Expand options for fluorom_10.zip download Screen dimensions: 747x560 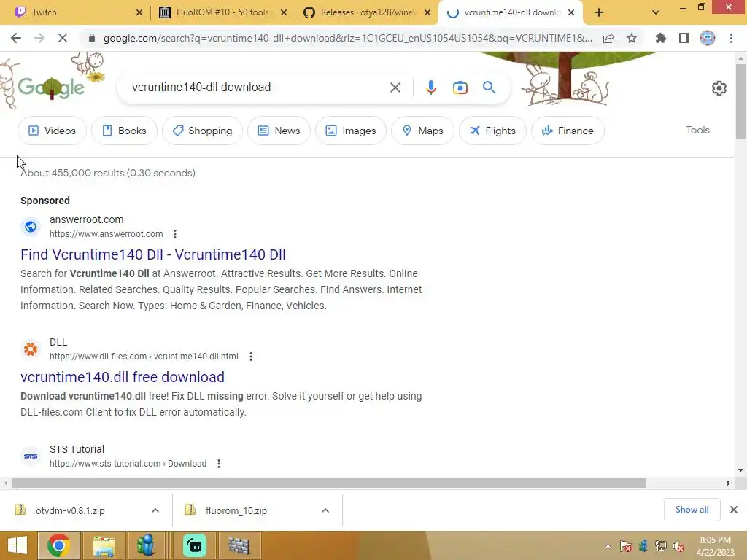point(325,510)
